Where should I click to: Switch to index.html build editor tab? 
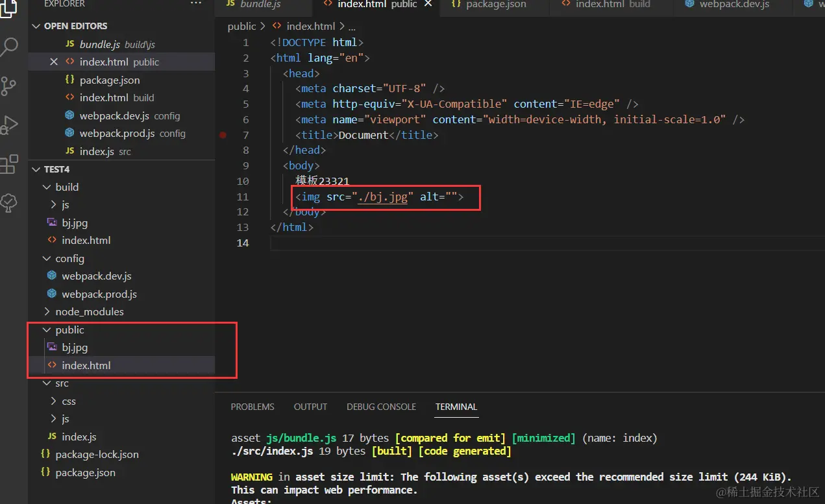[x=611, y=5]
